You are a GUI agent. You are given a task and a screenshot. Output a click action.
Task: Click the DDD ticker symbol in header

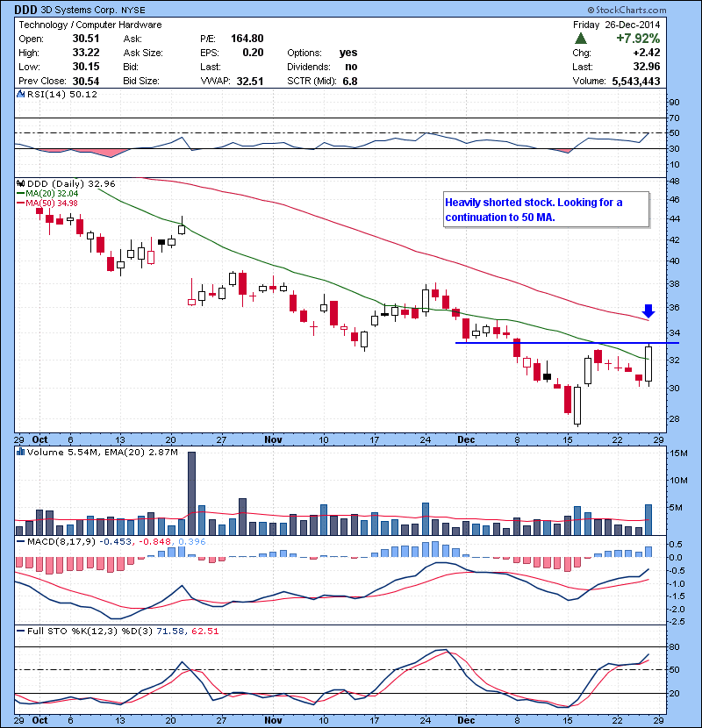pyautogui.click(x=25, y=11)
